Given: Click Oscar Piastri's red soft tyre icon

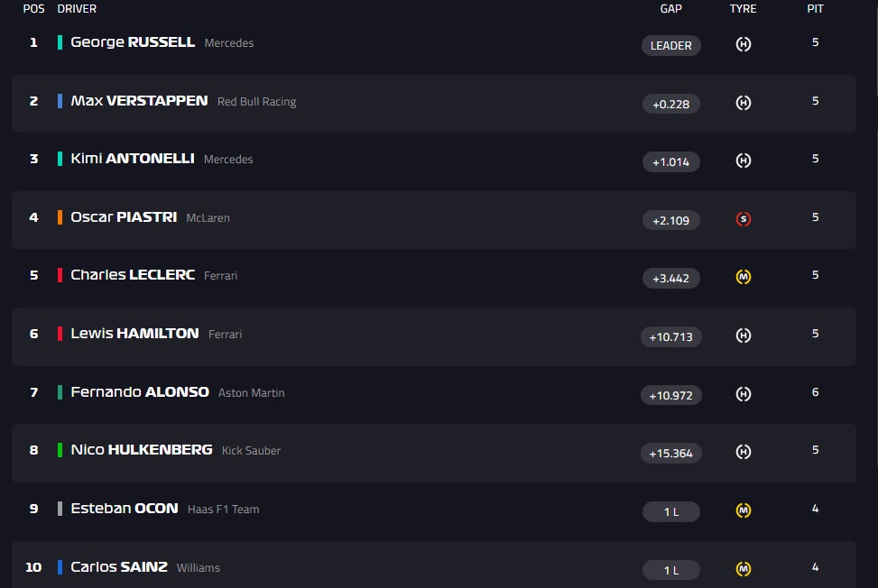Looking at the screenshot, I should point(743,219).
